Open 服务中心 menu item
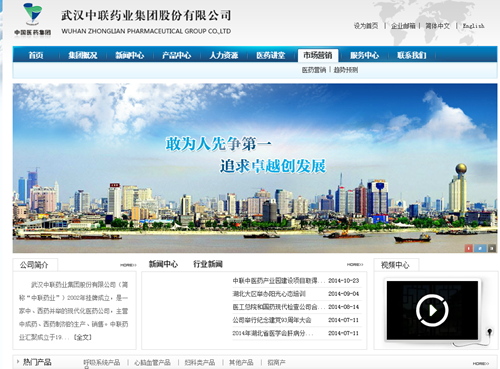This screenshot has width=500, height=369. (x=365, y=55)
